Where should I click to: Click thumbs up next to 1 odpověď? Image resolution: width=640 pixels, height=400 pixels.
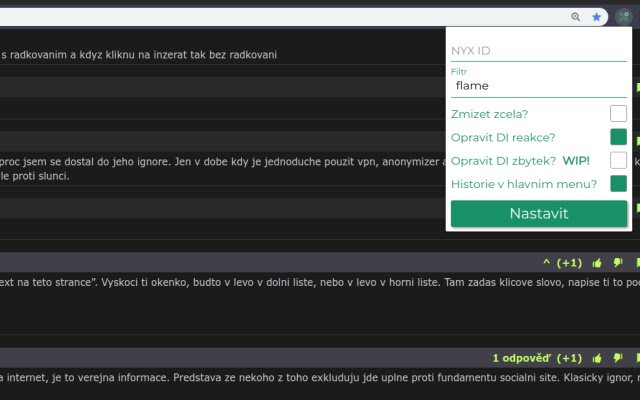point(597,358)
